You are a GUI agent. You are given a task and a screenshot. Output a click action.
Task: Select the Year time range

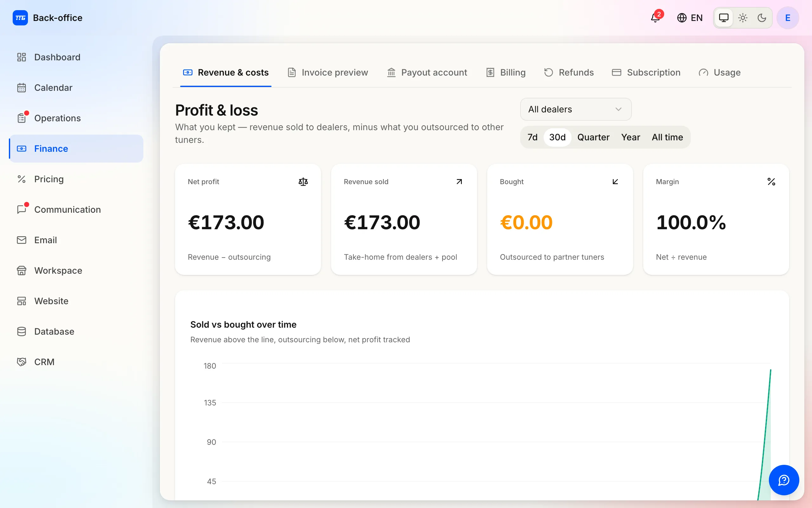(631, 137)
